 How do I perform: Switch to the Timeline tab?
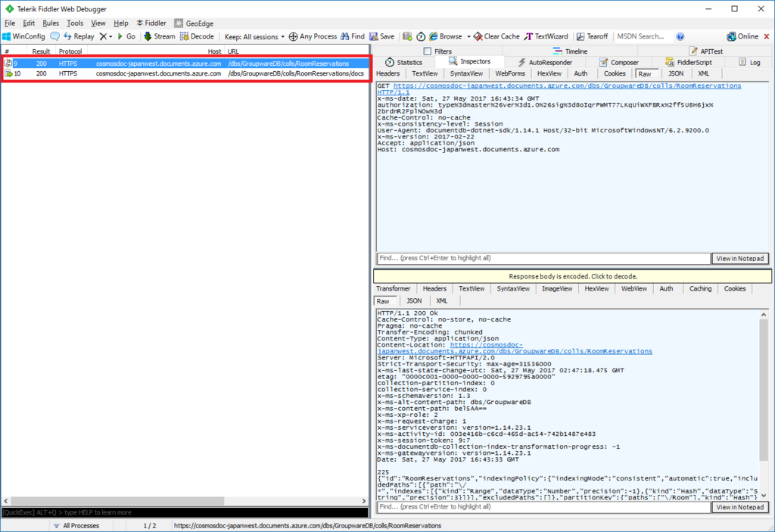pos(570,51)
